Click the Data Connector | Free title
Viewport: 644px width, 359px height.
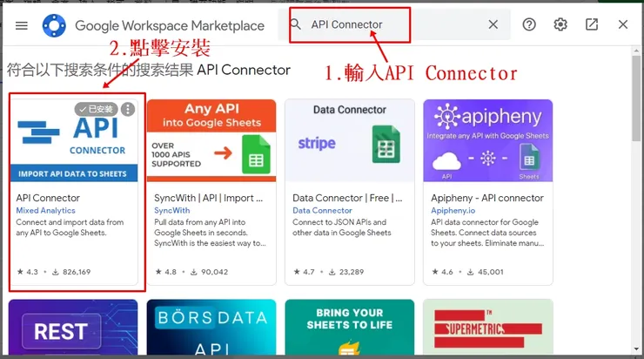(347, 198)
